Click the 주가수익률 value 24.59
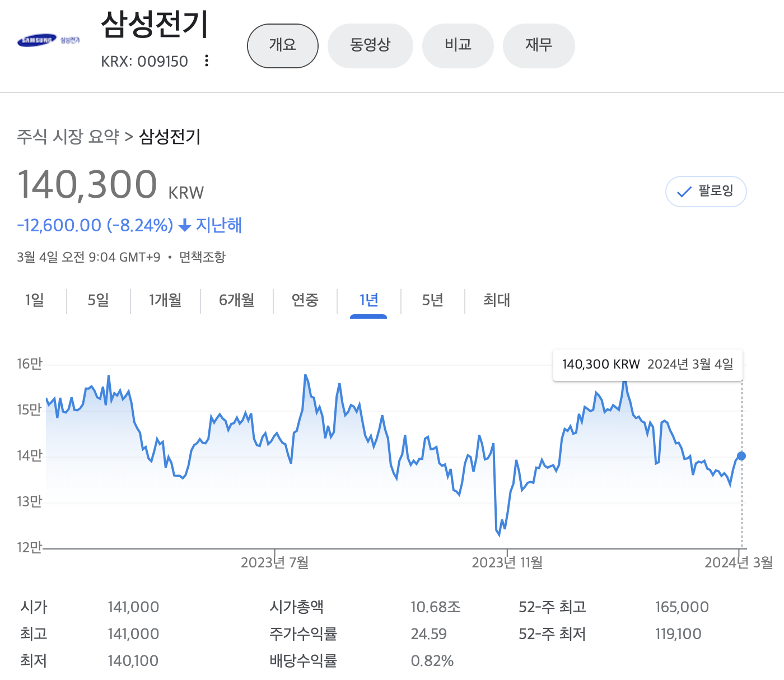This screenshot has height=680, width=784. tap(428, 634)
